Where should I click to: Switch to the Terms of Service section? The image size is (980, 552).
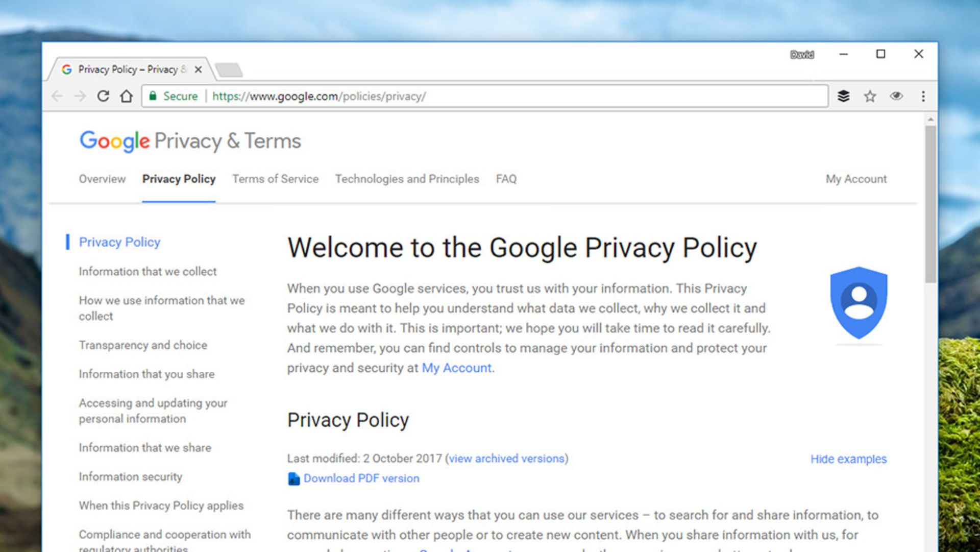(275, 179)
